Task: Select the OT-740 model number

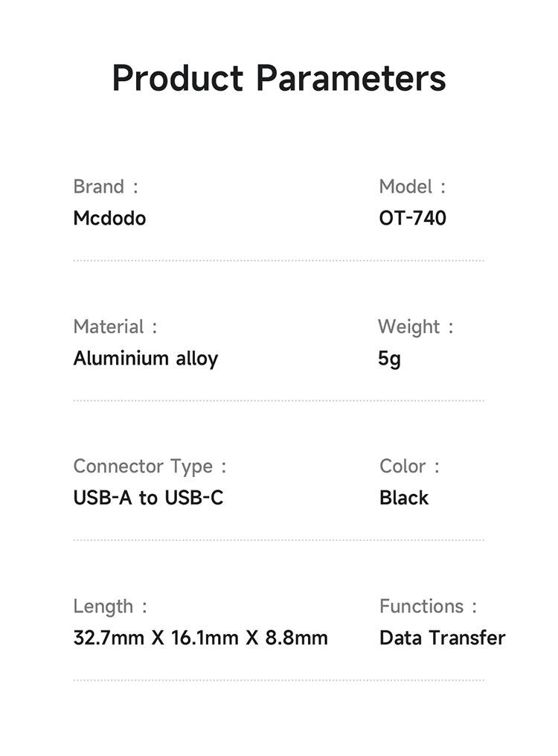Action: pyautogui.click(x=412, y=218)
